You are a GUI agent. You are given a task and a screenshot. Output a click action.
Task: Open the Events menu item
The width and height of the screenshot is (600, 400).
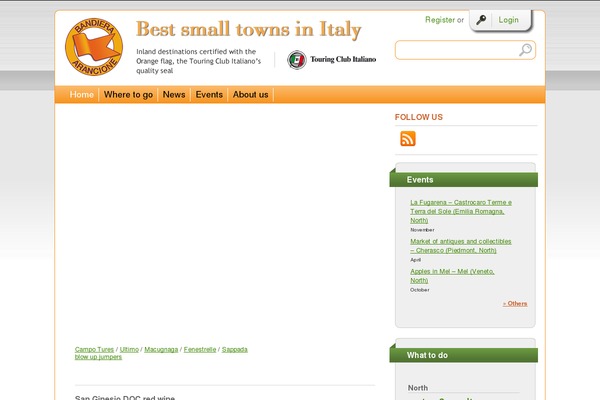[x=209, y=95]
